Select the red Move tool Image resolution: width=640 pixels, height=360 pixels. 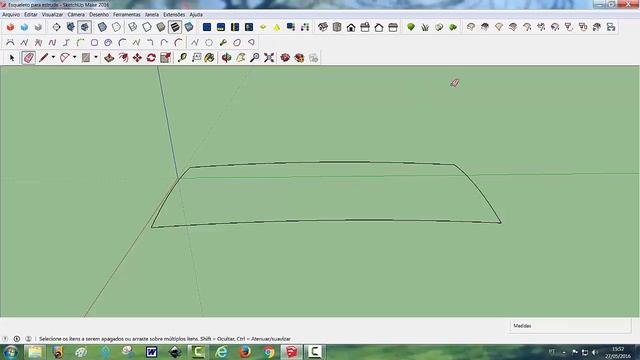pos(137,58)
